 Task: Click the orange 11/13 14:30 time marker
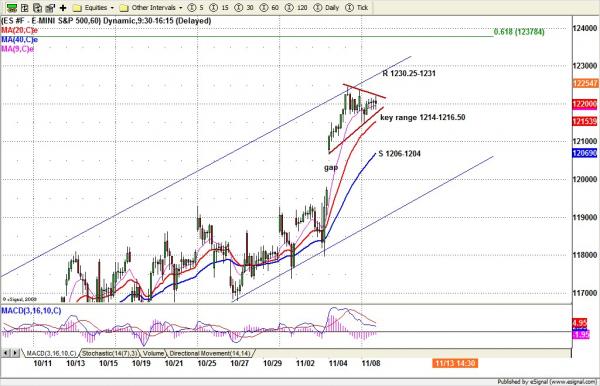click(x=455, y=363)
